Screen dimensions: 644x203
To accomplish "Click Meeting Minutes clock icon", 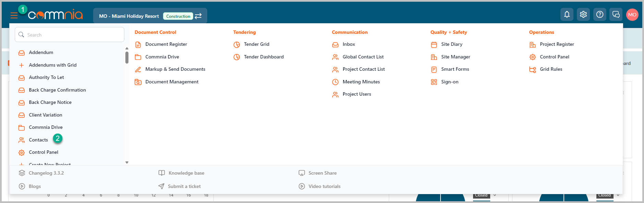I will click(x=335, y=82).
